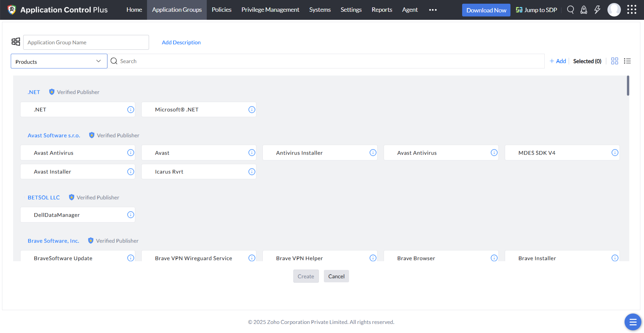Open the floating hamburger menu button
Viewport: 644px width, 333px height.
[633, 322]
